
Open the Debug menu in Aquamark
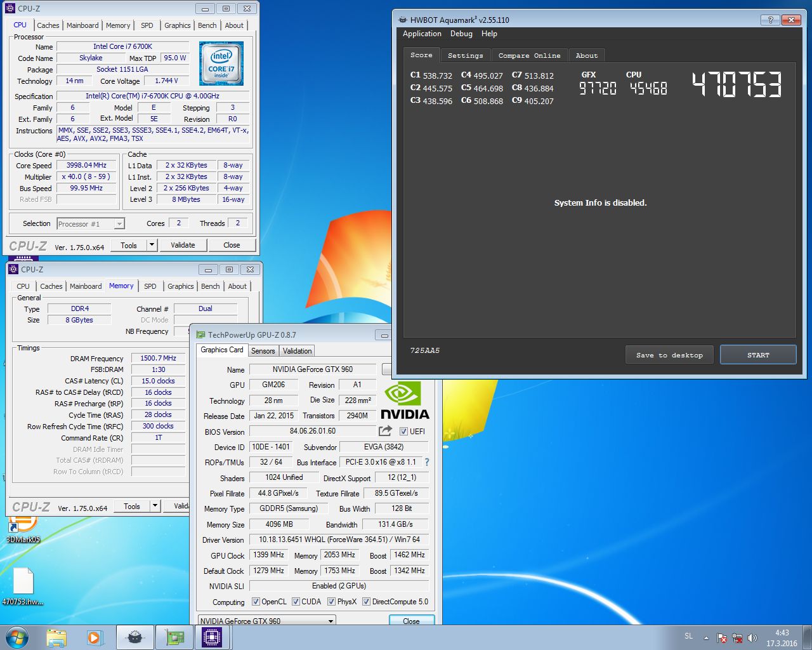pos(461,34)
